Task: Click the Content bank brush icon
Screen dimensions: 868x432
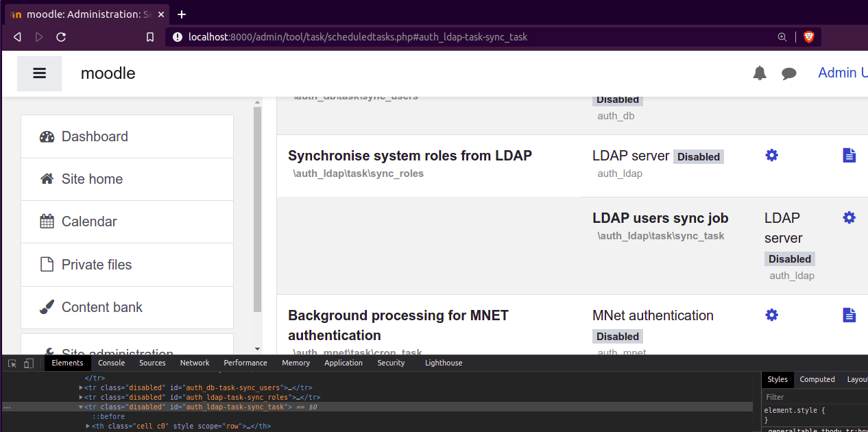Action: point(47,307)
